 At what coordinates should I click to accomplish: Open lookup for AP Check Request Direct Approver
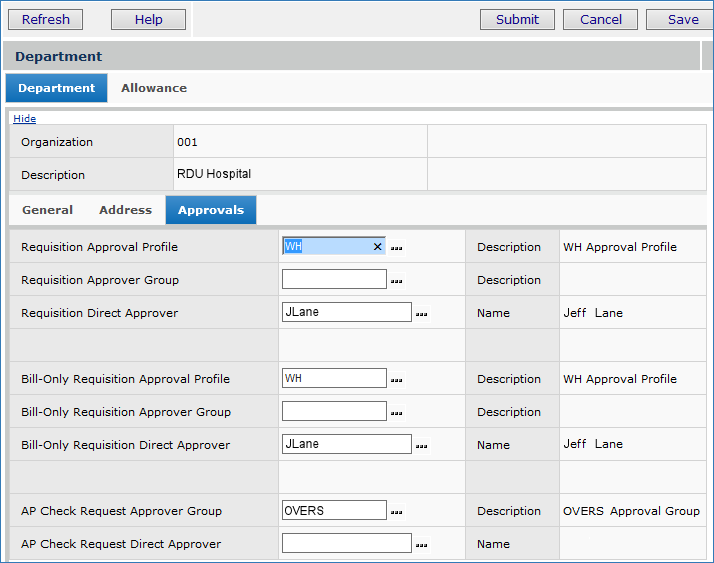click(x=421, y=545)
